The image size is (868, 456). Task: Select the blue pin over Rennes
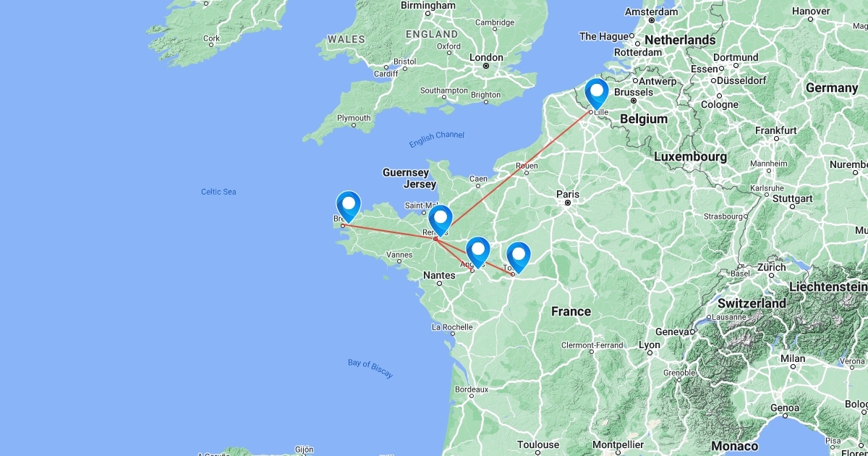point(440,220)
